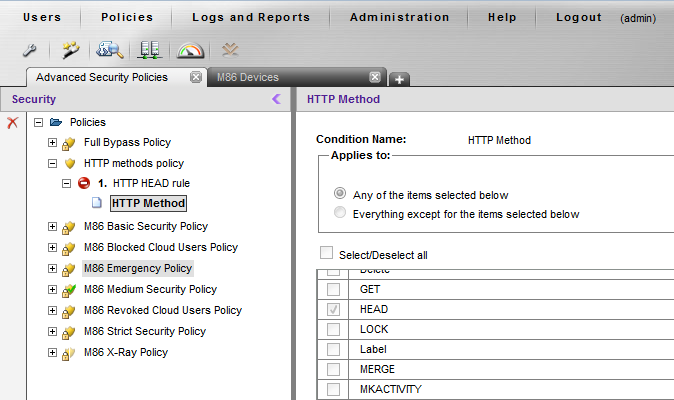Image resolution: width=674 pixels, height=400 pixels.
Task: Select 'Any of the items selected below'
Action: pos(341,194)
